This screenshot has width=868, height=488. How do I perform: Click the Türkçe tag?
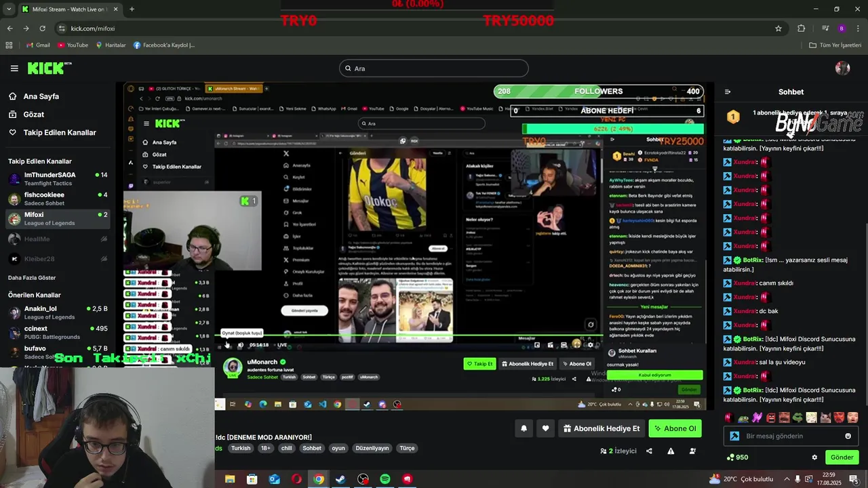coord(407,448)
